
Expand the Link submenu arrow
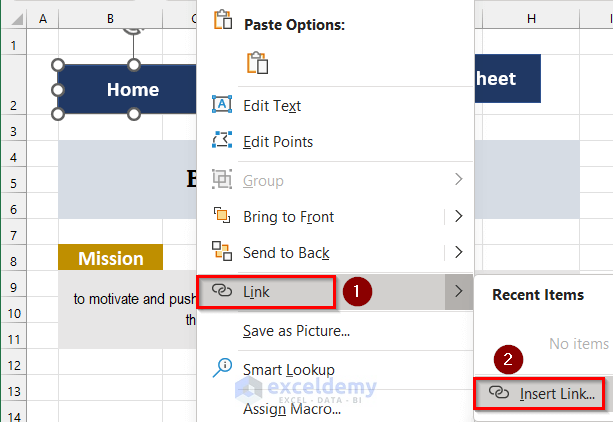click(x=459, y=291)
